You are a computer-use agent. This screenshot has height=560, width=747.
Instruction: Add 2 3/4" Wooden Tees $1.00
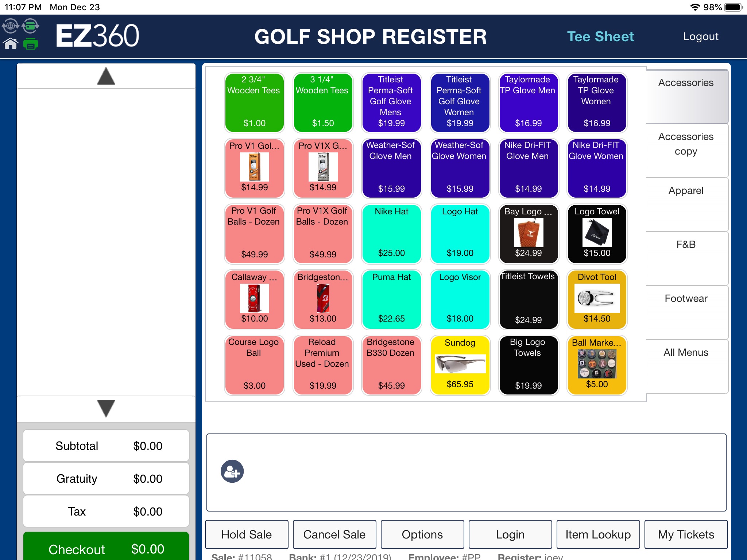(x=254, y=102)
